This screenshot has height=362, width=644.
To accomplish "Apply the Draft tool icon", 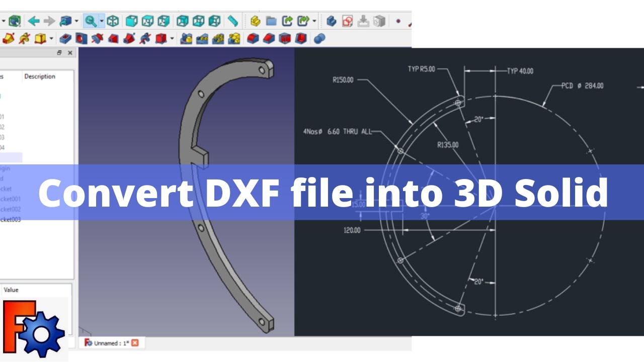I will pyautogui.click(x=285, y=38).
